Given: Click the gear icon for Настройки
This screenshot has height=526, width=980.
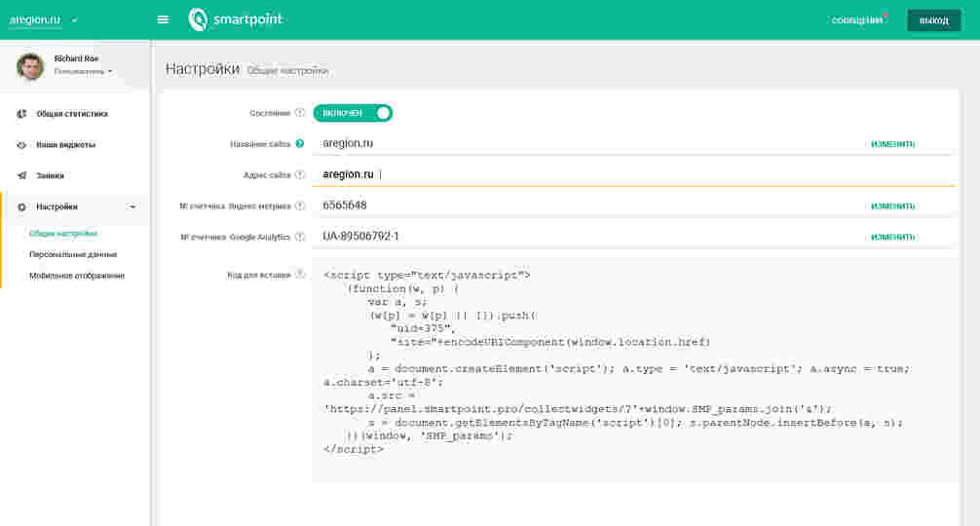Looking at the screenshot, I should click(21, 207).
